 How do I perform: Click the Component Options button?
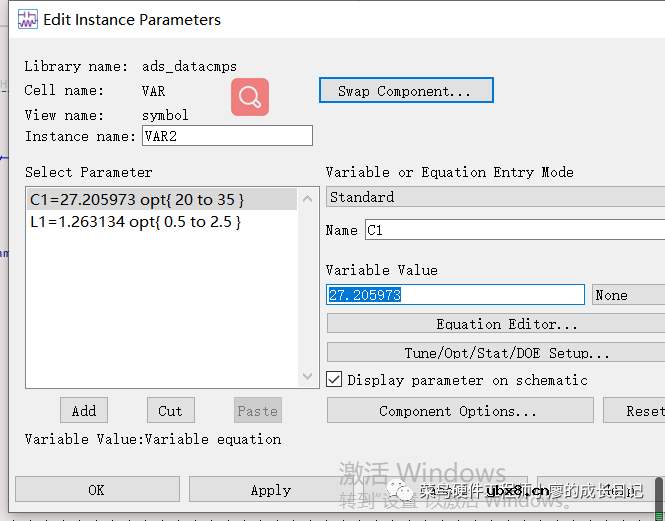point(458,411)
